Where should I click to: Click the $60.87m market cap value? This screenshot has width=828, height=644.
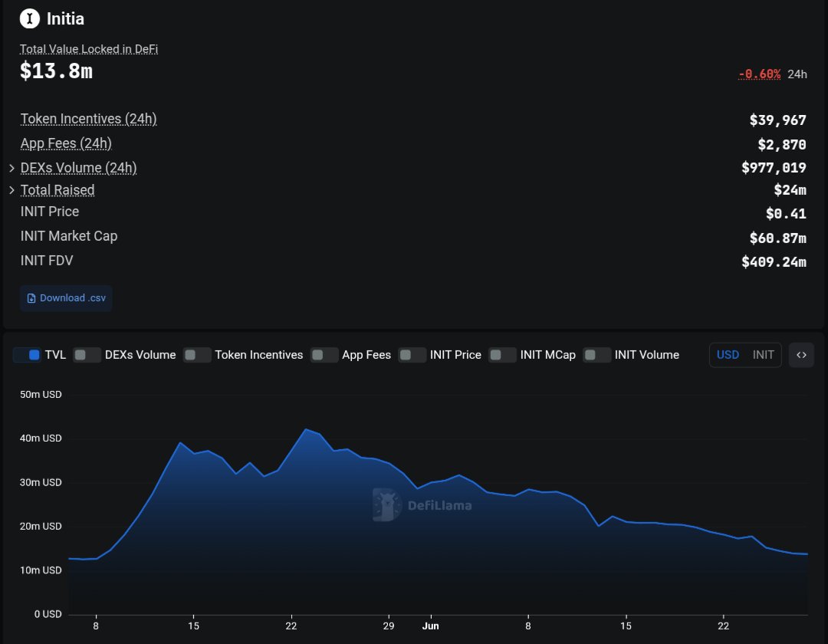(x=778, y=238)
